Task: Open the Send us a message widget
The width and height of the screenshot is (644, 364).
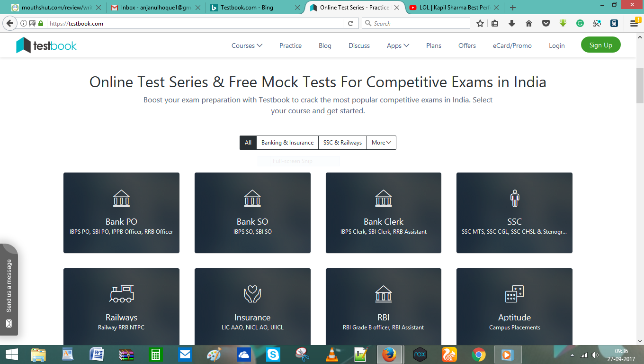Action: point(9,290)
